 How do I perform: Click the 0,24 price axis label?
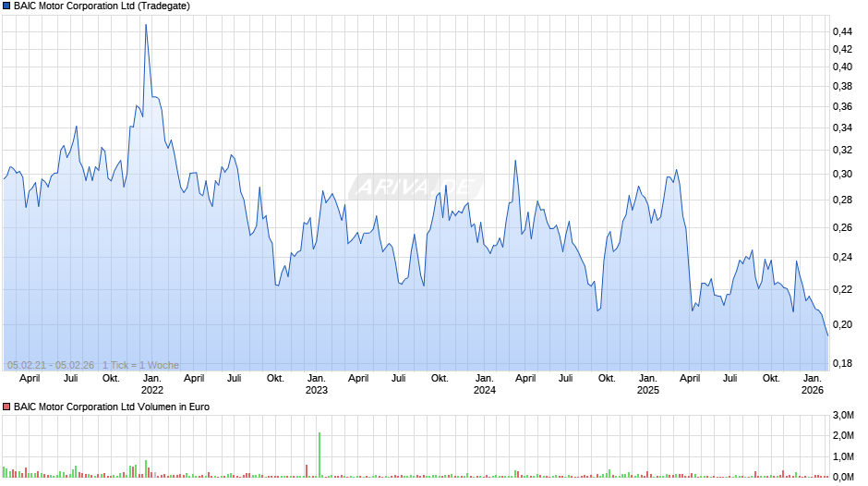842,257
